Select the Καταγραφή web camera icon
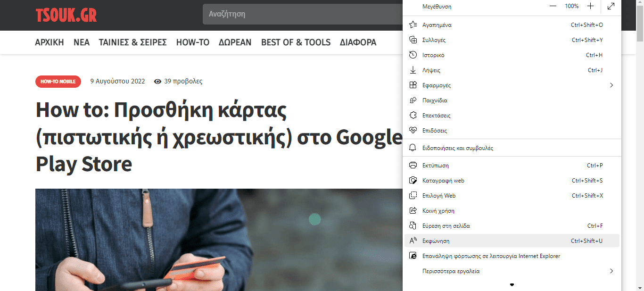This screenshot has width=644, height=291. coord(412,180)
